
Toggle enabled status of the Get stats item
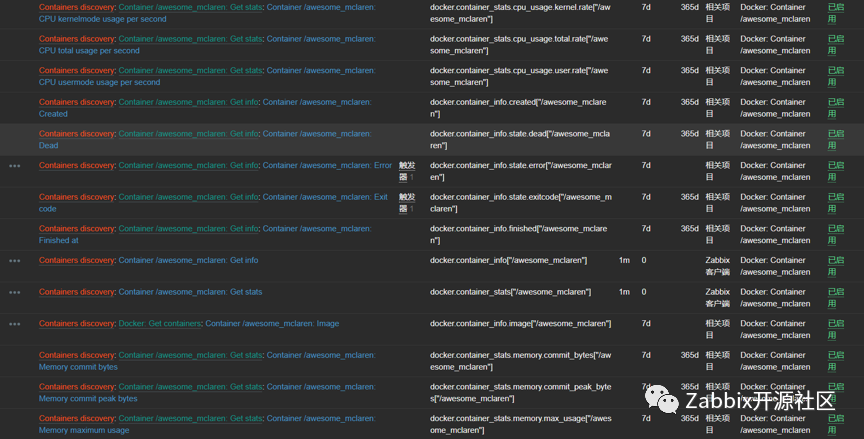coord(836,298)
